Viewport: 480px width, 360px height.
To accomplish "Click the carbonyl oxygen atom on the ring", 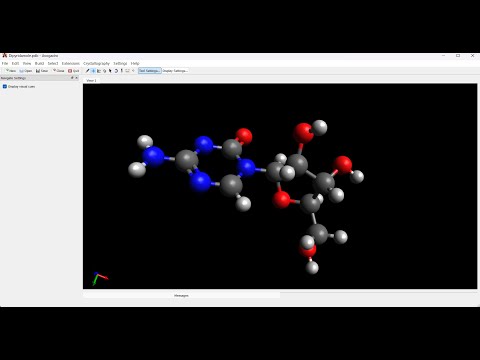I will [x=244, y=136].
